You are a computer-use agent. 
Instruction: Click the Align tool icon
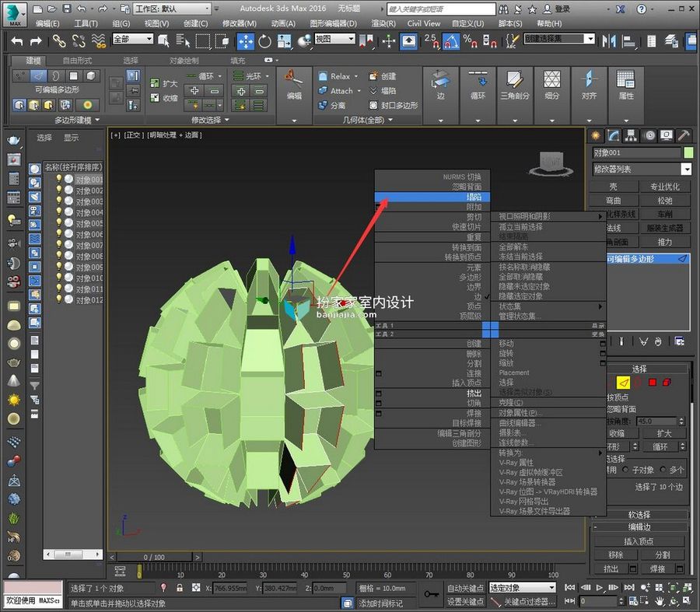(x=628, y=41)
